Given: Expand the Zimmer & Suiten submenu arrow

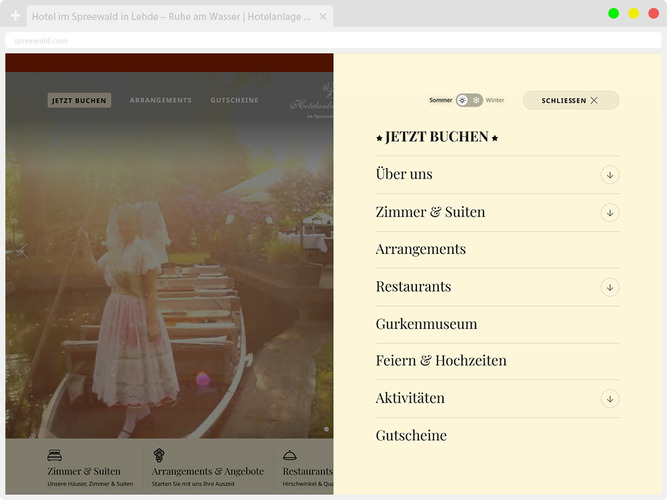Looking at the screenshot, I should [609, 213].
